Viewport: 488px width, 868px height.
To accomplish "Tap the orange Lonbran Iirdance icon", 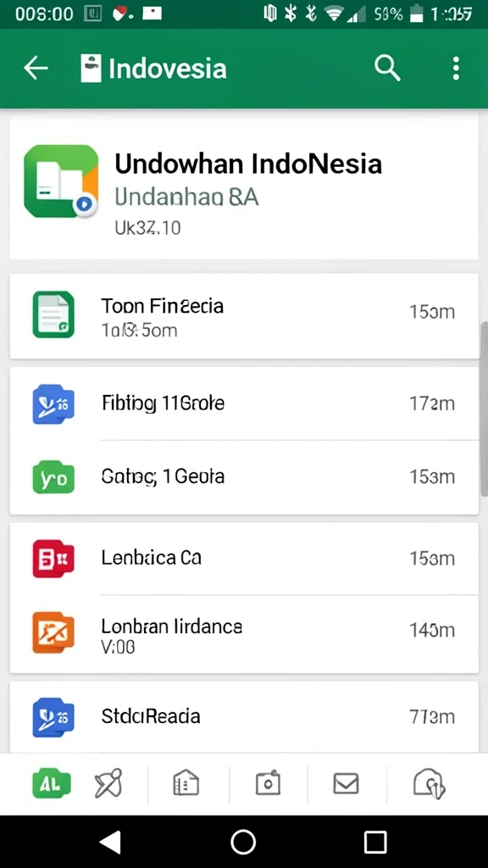I will coord(53,632).
